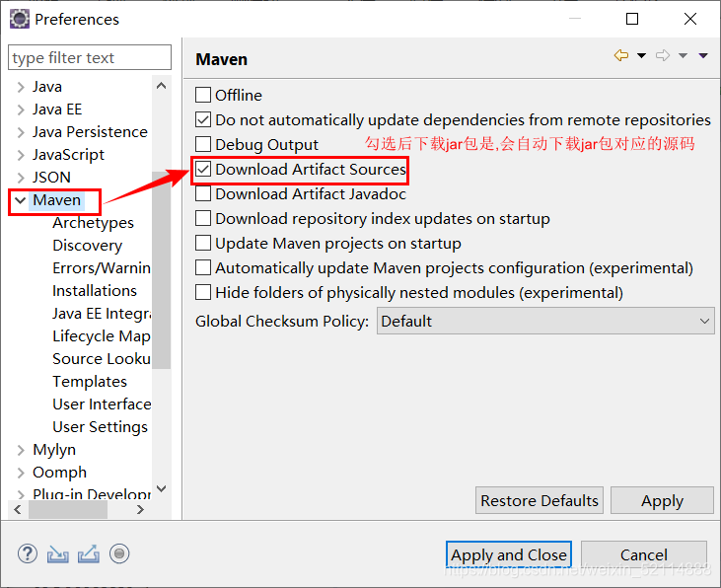Click the tree scroll up arrow
This screenshot has width=721, height=588.
pos(162,86)
